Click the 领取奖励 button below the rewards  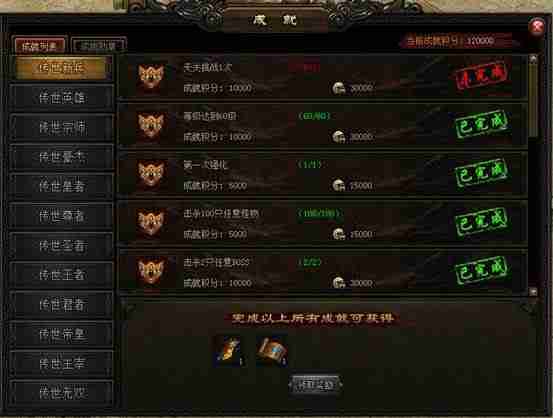click(x=315, y=385)
